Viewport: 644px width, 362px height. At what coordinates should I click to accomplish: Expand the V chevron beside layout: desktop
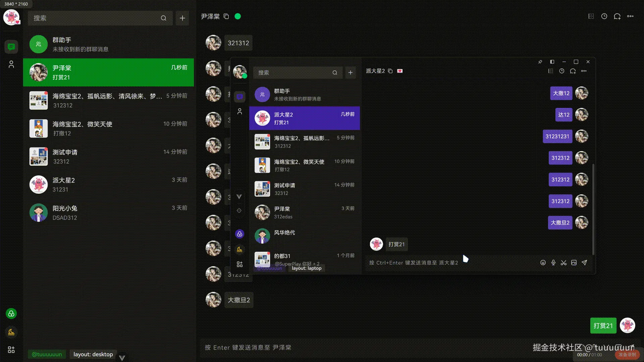point(122,358)
